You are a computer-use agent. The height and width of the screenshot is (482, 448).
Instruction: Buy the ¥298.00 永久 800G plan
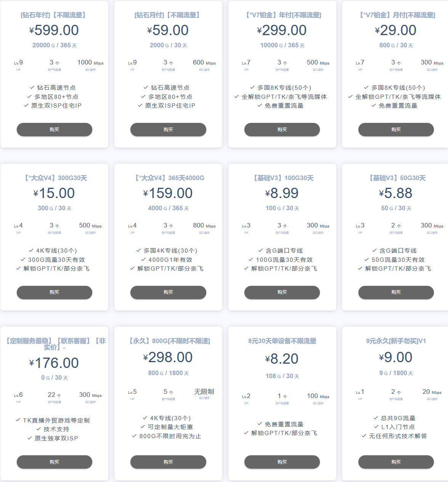point(168,462)
